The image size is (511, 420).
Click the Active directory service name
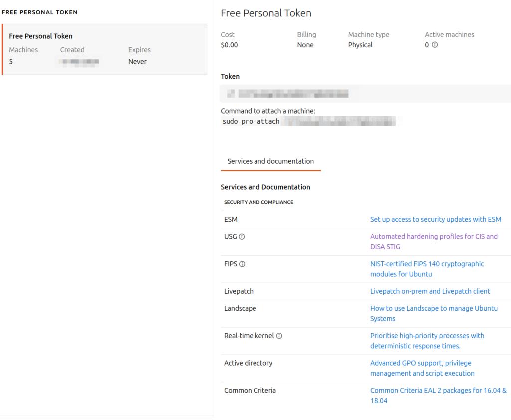point(248,363)
